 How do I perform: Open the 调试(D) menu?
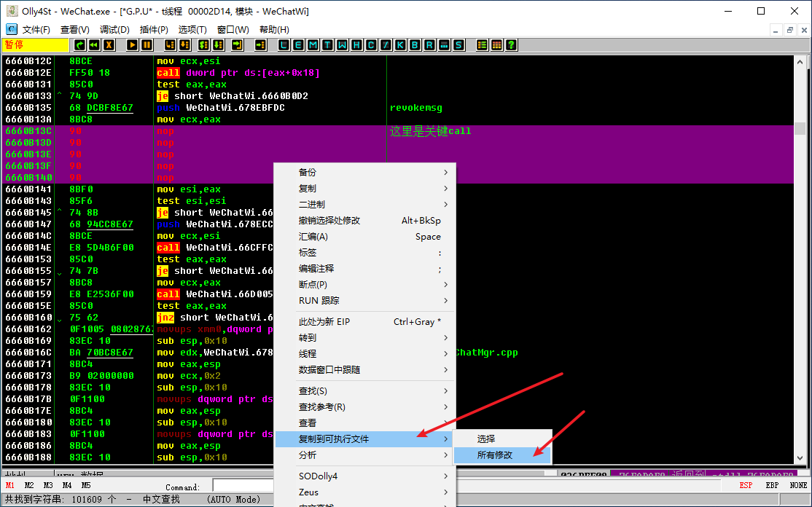click(x=114, y=29)
